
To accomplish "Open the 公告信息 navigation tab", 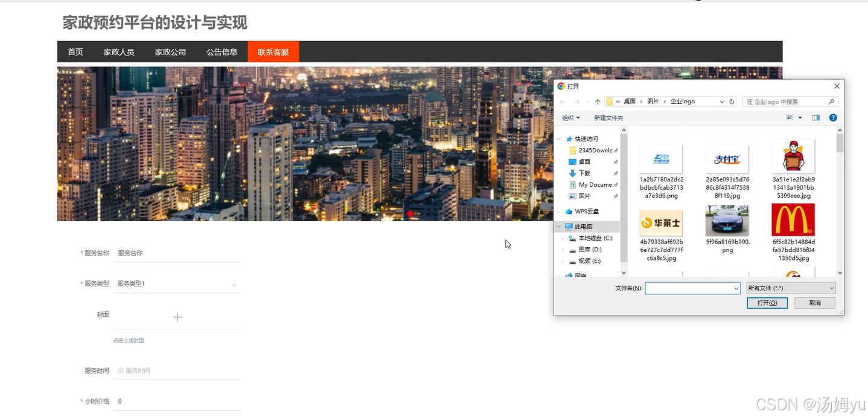I will pyautogui.click(x=222, y=52).
